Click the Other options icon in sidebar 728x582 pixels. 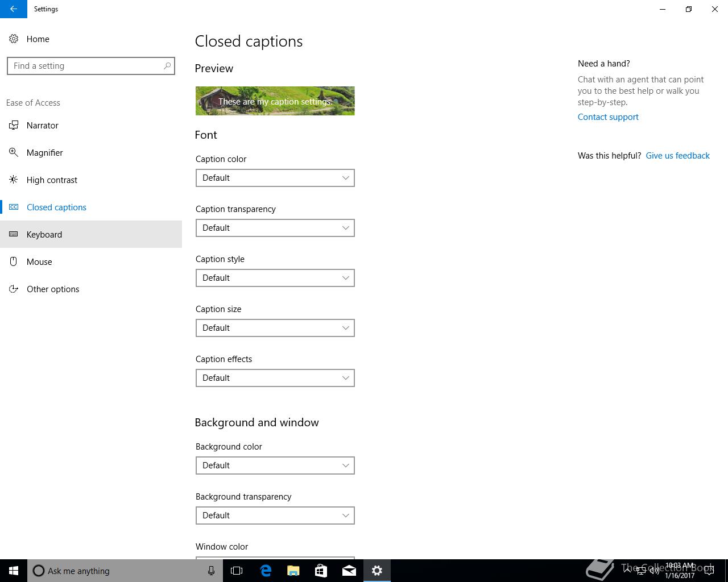click(x=14, y=289)
